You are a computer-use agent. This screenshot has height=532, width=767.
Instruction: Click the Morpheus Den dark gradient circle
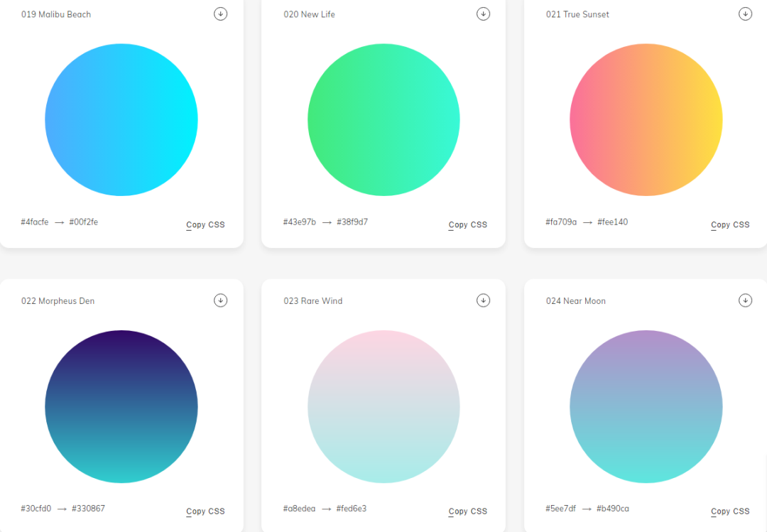[121, 407]
